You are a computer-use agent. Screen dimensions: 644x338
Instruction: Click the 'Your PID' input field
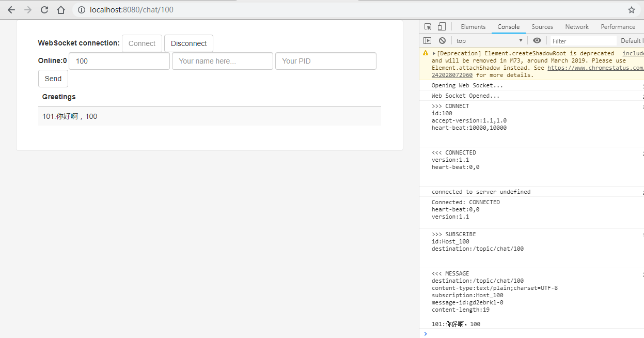326,61
